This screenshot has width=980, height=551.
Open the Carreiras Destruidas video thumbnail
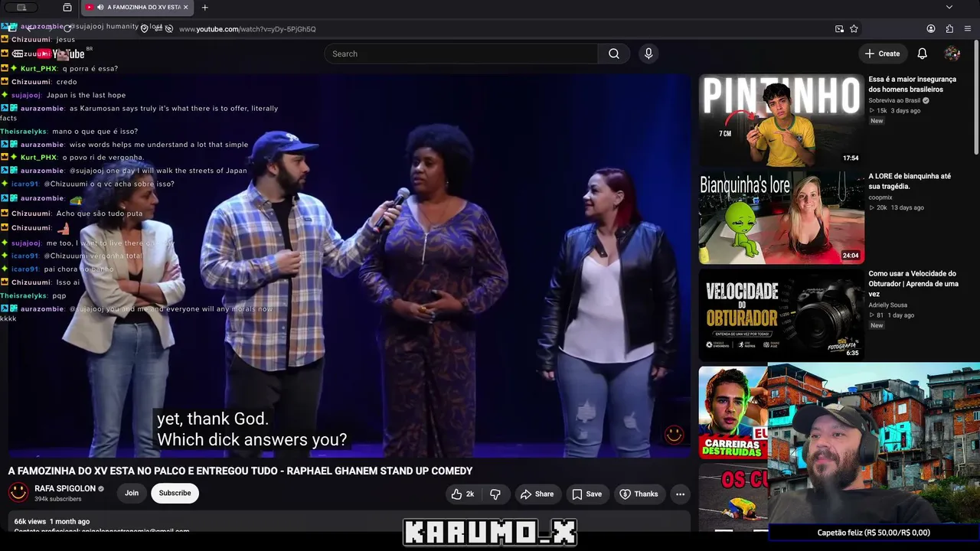(x=733, y=412)
